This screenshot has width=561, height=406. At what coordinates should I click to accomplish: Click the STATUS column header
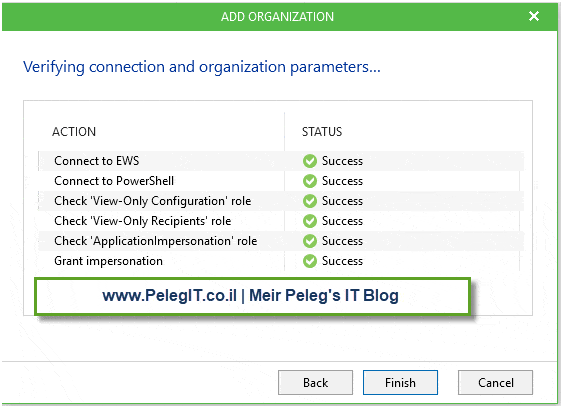pyautogui.click(x=322, y=132)
